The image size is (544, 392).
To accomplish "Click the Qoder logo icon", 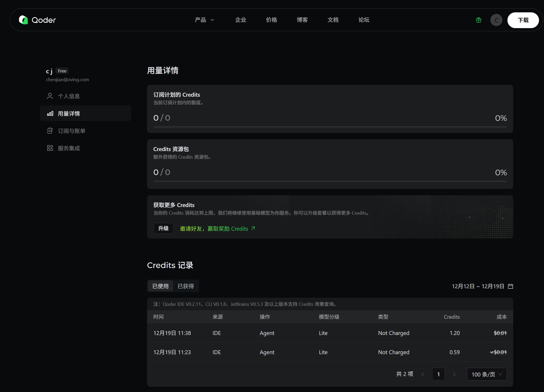I will (x=23, y=20).
